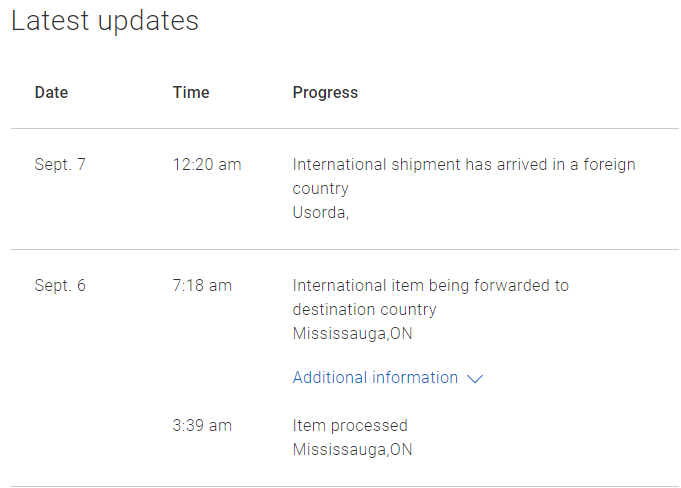Viewport: 681px width, 488px height.
Task: Click the item being forwarded status text
Action: [x=430, y=297]
